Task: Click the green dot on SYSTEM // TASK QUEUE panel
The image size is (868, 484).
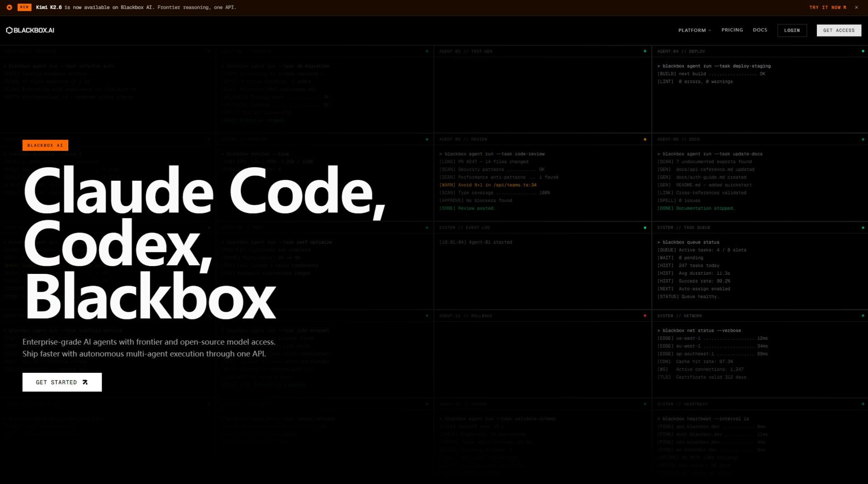Action: (x=862, y=227)
